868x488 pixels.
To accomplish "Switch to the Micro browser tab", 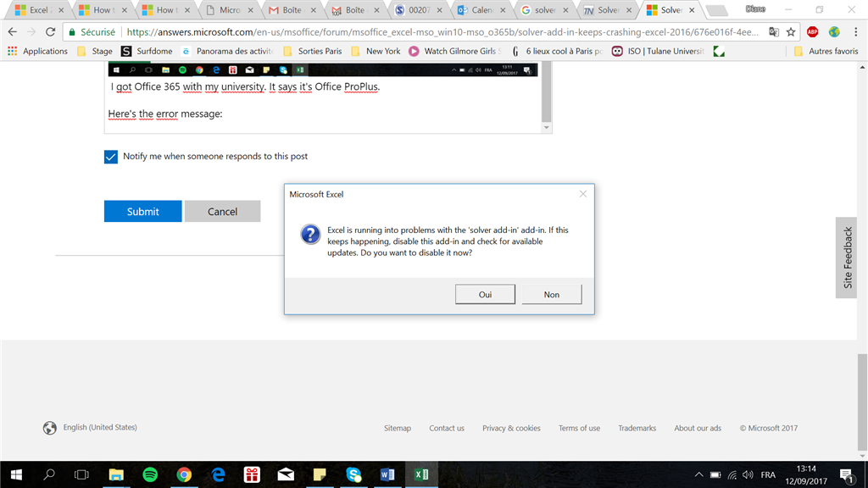I will pos(228,10).
